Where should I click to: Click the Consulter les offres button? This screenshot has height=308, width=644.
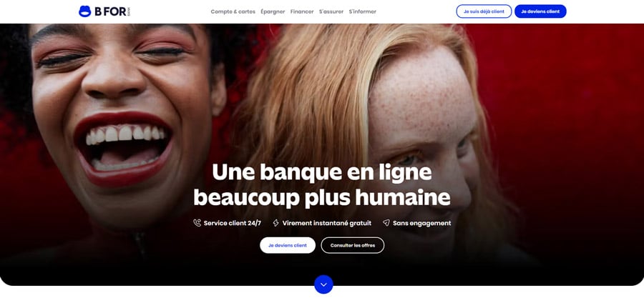(352, 245)
